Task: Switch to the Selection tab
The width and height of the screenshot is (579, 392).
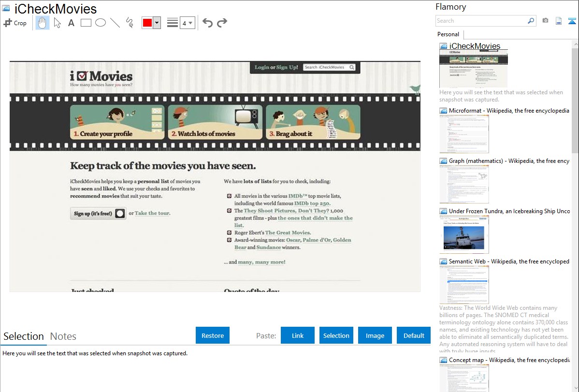Action: (x=24, y=336)
